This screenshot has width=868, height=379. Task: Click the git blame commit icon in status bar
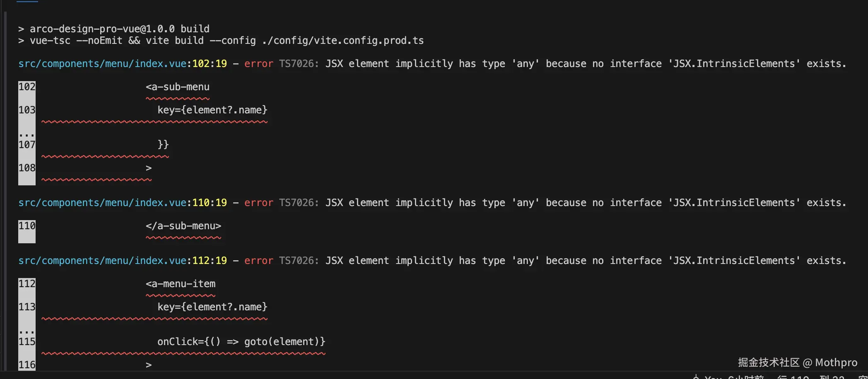coord(696,377)
